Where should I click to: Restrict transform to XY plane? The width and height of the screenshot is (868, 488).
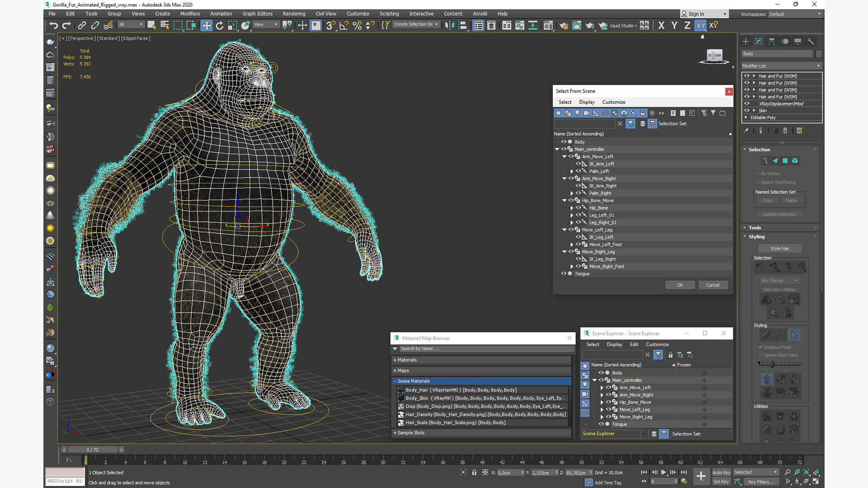pos(700,25)
